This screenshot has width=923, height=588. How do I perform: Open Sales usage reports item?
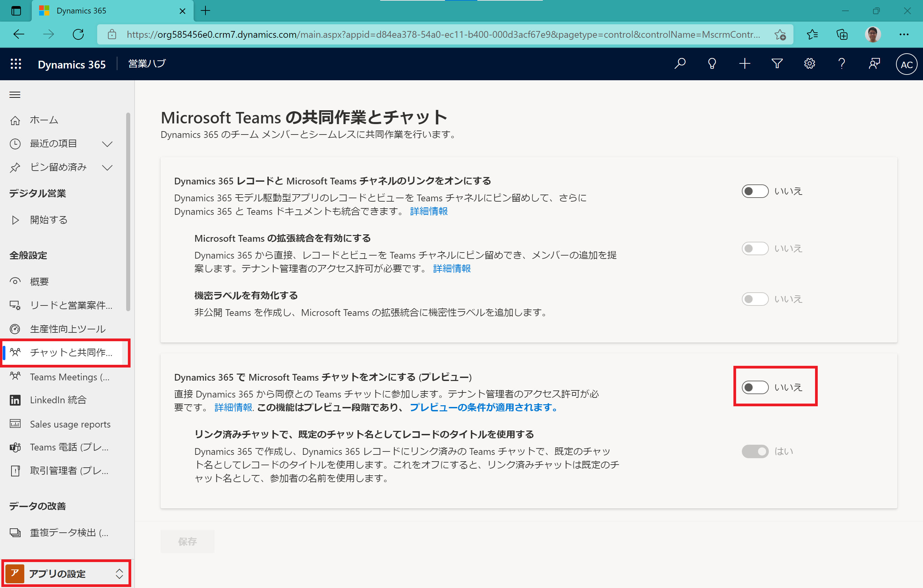click(x=61, y=424)
